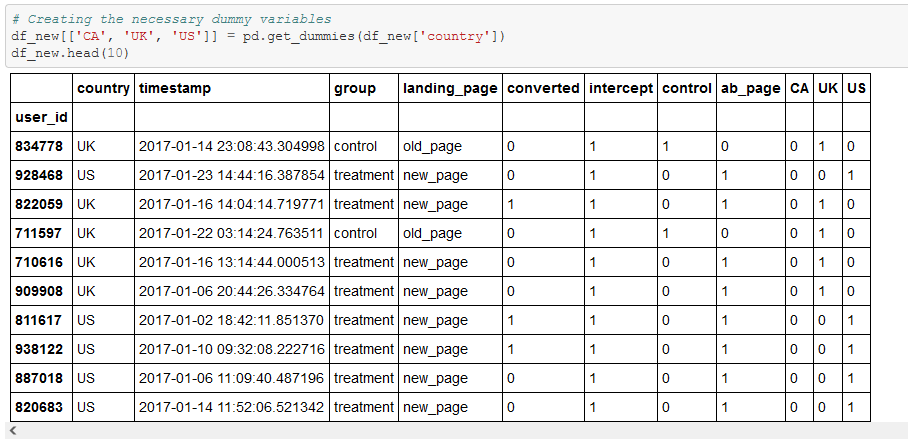Click the scroll-left arrow on horizontal scrollbar
Image resolution: width=908 pixels, height=441 pixels.
[13, 431]
